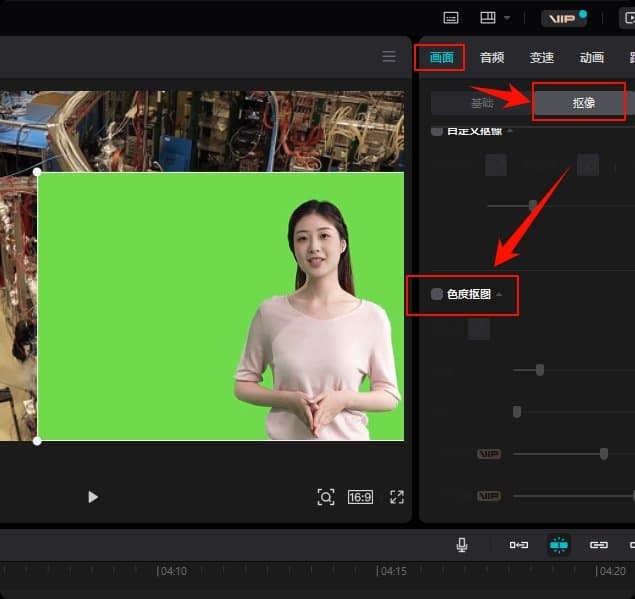This screenshot has height=599, width=635.
Task: Open the layout panel icon
Action: click(488, 18)
